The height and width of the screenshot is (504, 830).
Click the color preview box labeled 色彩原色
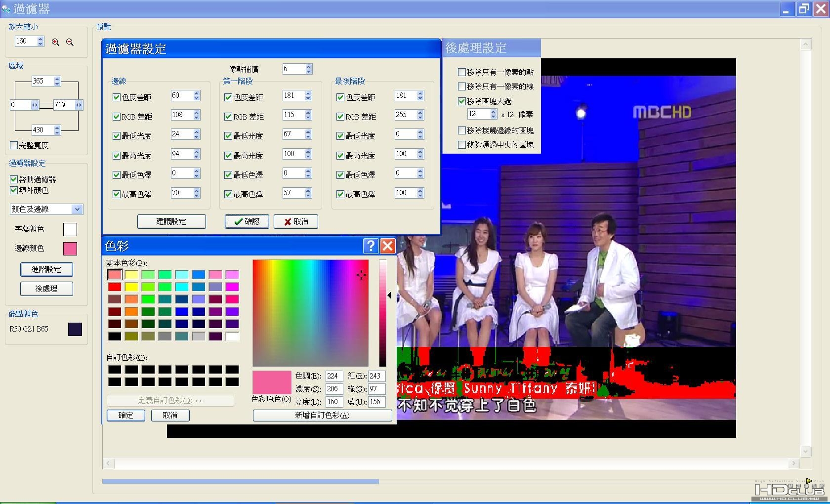[272, 382]
